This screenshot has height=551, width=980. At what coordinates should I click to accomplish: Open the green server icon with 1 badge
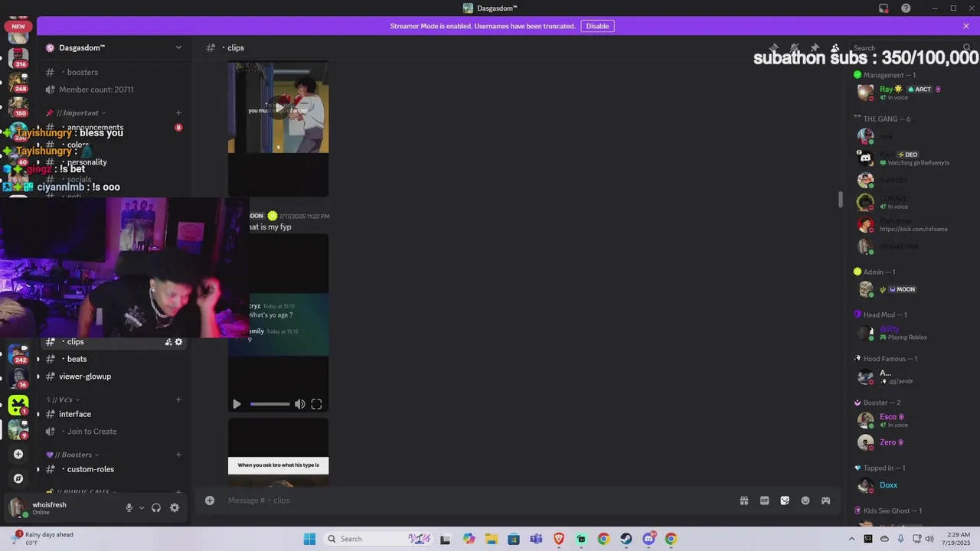[x=18, y=405]
